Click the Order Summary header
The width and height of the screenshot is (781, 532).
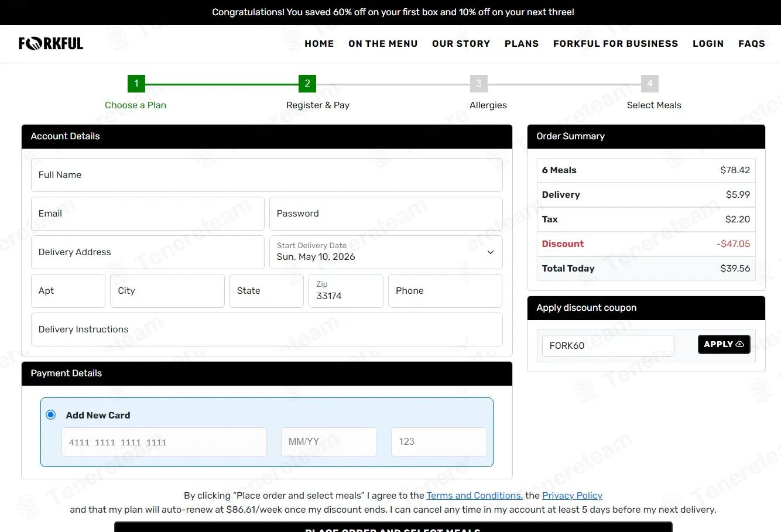point(646,136)
